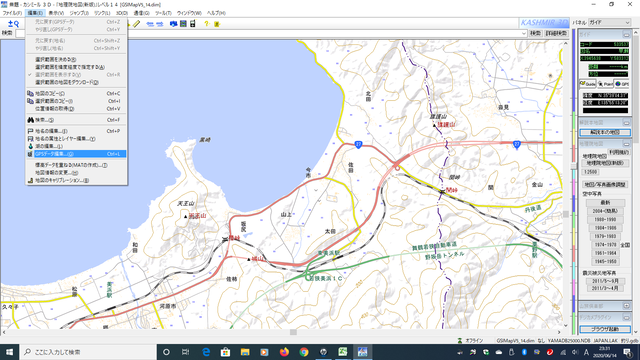Select the 2004~(簡易) aerial photo button
640x360 pixels.
pos(605,211)
